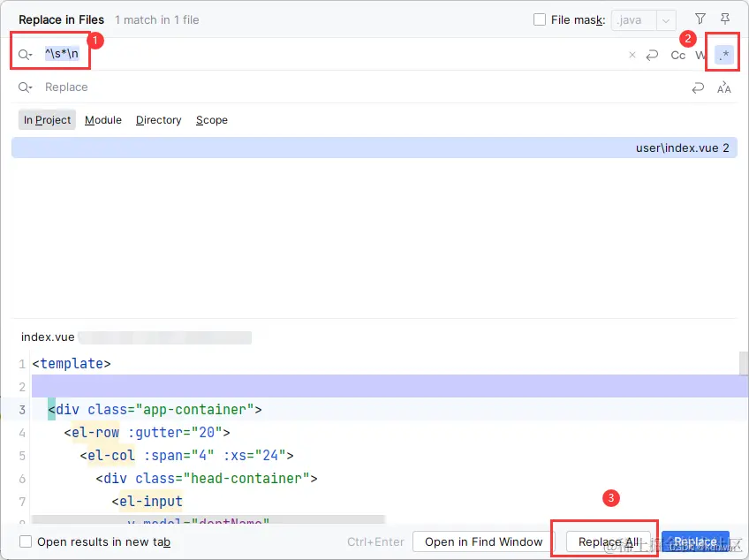Click the highlighted blank line 2
749x560 pixels.
click(390, 386)
